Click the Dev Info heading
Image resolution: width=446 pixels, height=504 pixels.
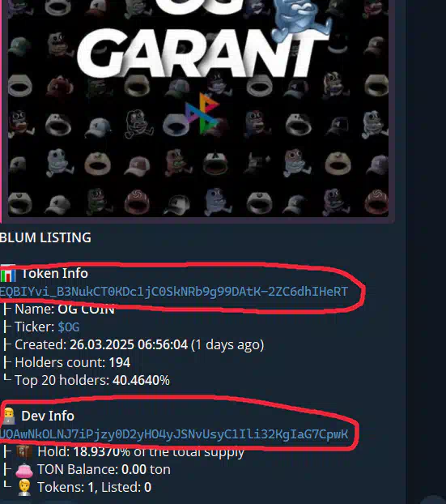(48, 416)
